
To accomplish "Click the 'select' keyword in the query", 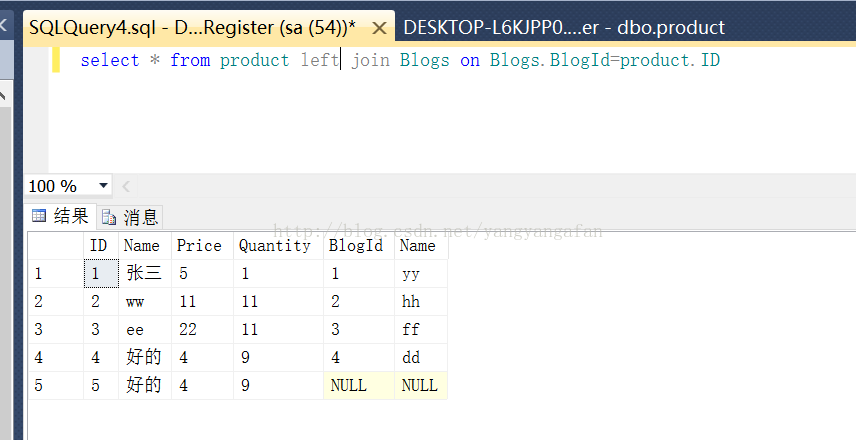I will [x=110, y=60].
